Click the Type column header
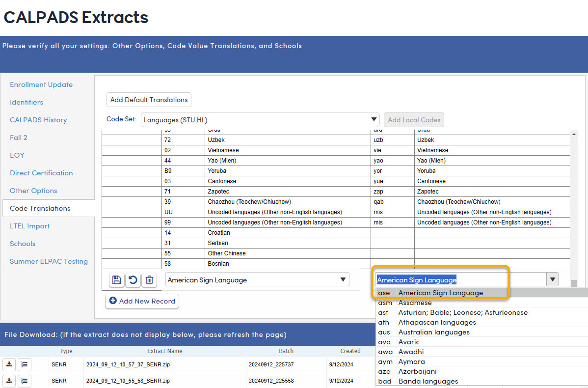This screenshot has height=388, width=588. coord(66,351)
